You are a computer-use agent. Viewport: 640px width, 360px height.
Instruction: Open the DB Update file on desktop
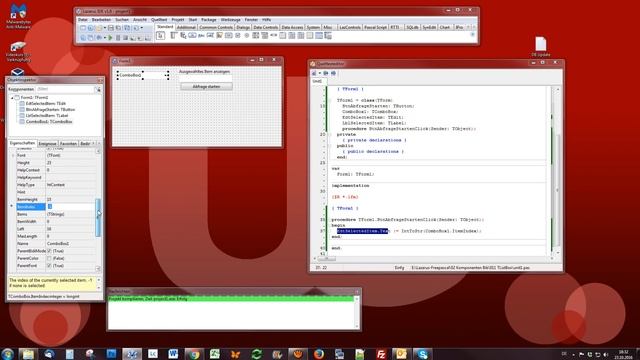click(541, 47)
